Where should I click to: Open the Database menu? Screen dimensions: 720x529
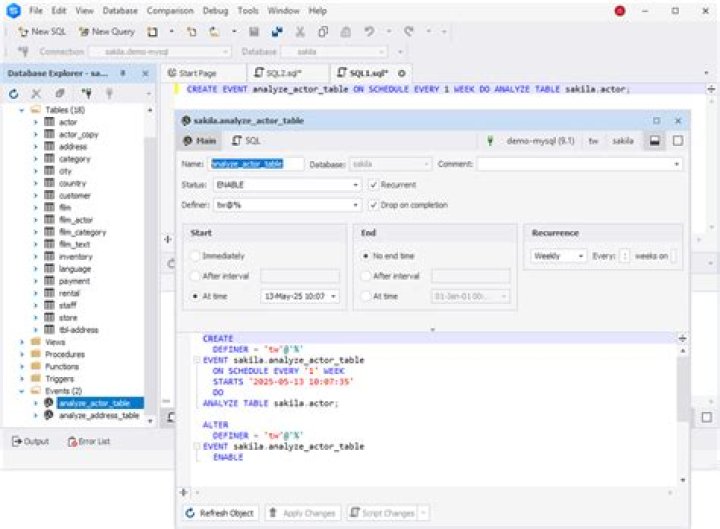tap(120, 11)
